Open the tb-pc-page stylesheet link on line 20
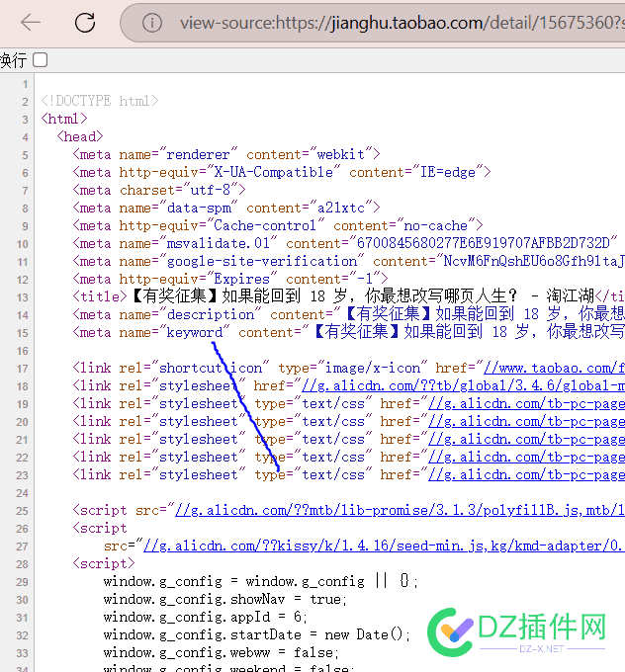The height and width of the screenshot is (672, 625). coord(526,421)
